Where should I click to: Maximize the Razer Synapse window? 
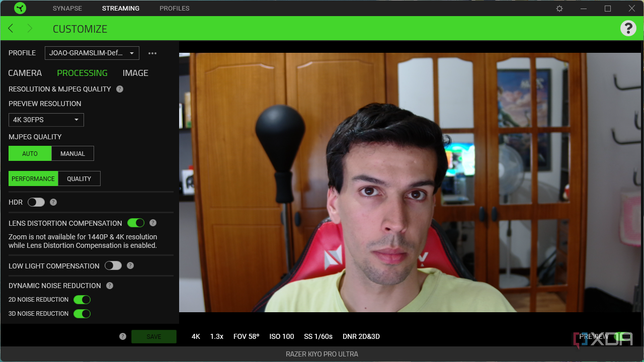[x=608, y=9]
